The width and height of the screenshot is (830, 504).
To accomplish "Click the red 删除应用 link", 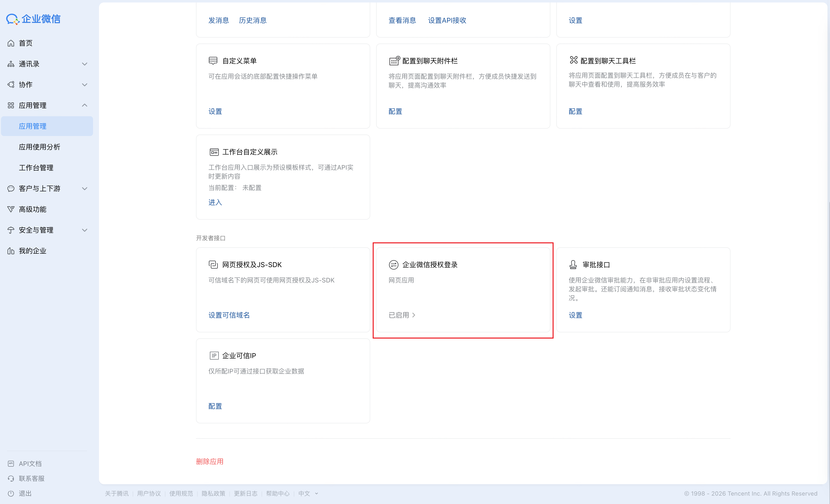I will coord(210,461).
